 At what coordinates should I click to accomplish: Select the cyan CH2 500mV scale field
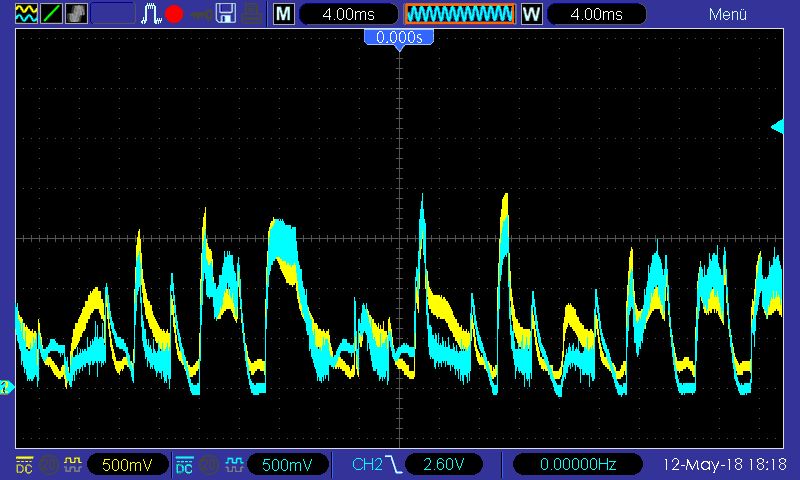(288, 465)
